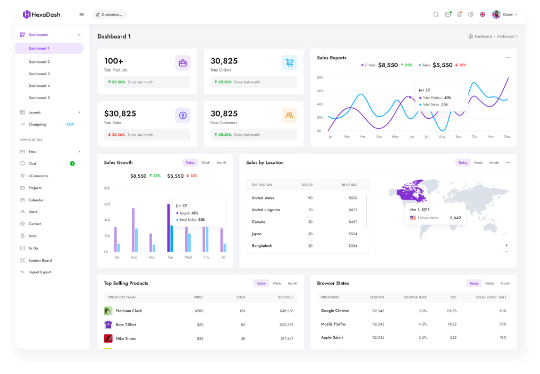Select Dashboard 2 in sidebar
This screenshot has height=374, width=540.
click(x=39, y=62)
